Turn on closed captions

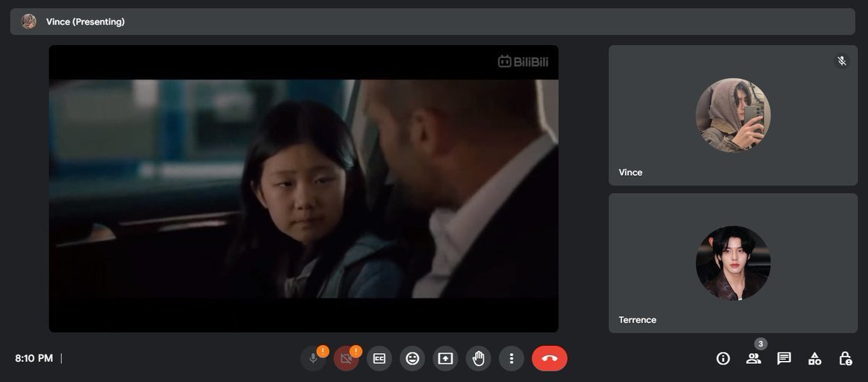click(x=379, y=358)
